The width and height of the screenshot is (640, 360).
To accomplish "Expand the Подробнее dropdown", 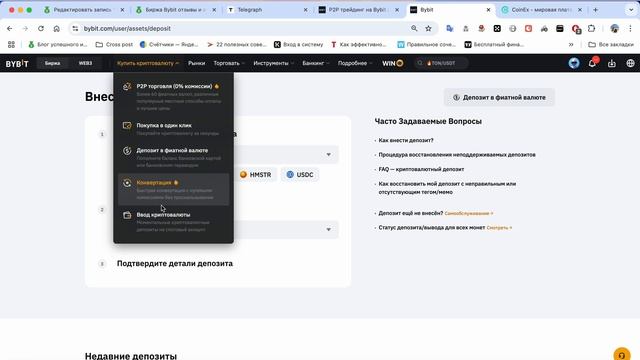I will click(x=355, y=63).
